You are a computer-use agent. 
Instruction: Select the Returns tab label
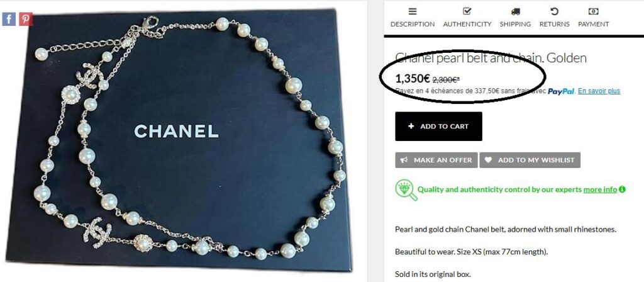[555, 25]
